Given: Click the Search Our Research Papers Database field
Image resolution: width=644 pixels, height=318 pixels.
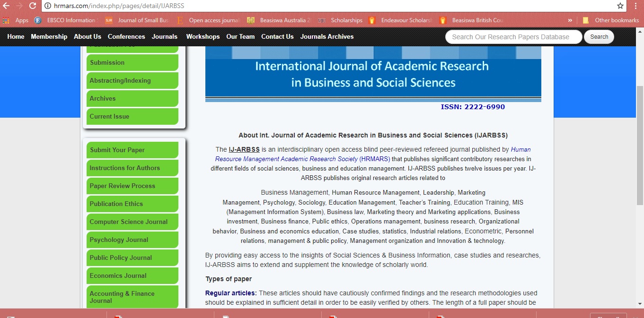Looking at the screenshot, I should point(513,37).
